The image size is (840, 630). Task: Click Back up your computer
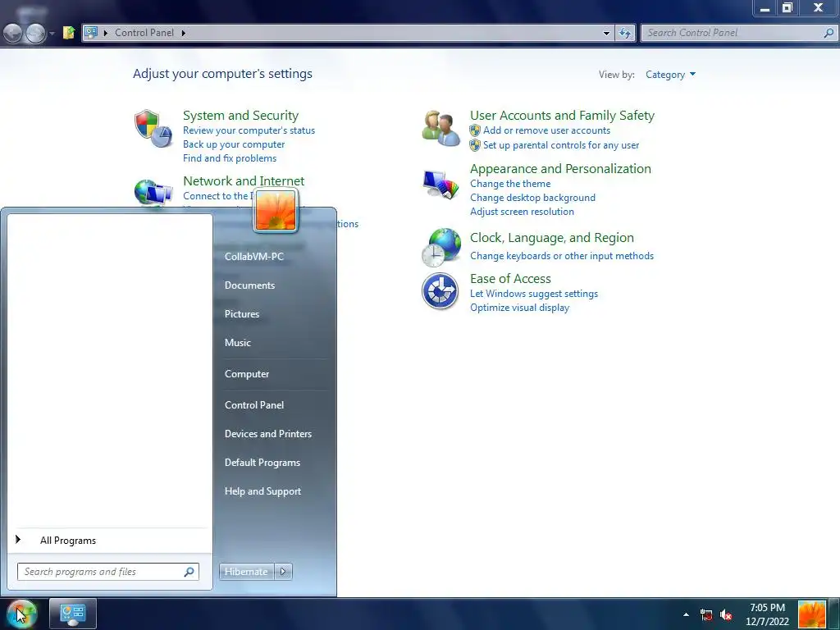coord(234,144)
